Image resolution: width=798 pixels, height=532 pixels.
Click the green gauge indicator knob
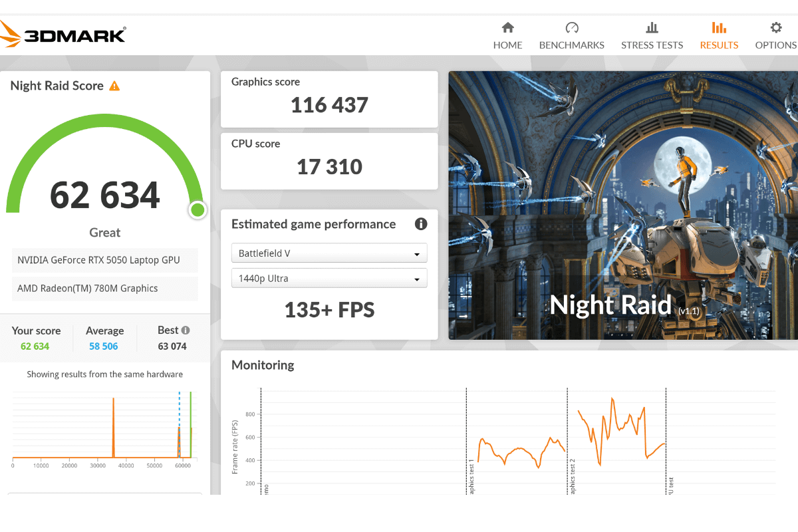pos(197,210)
